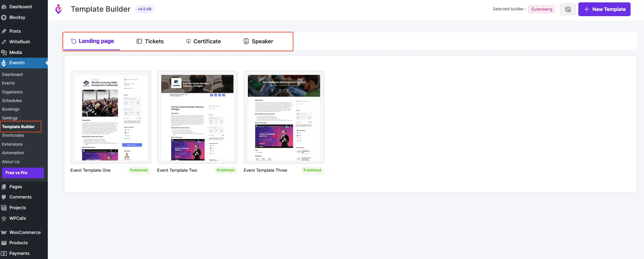Click the Pages icon
The width and height of the screenshot is (644, 259).
point(4,187)
